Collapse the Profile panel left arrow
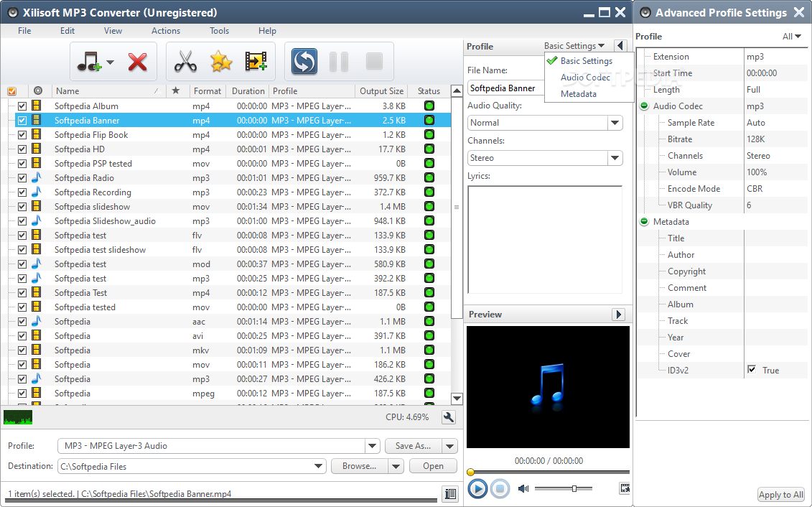Viewport: 812px width, 507px height. (620, 45)
